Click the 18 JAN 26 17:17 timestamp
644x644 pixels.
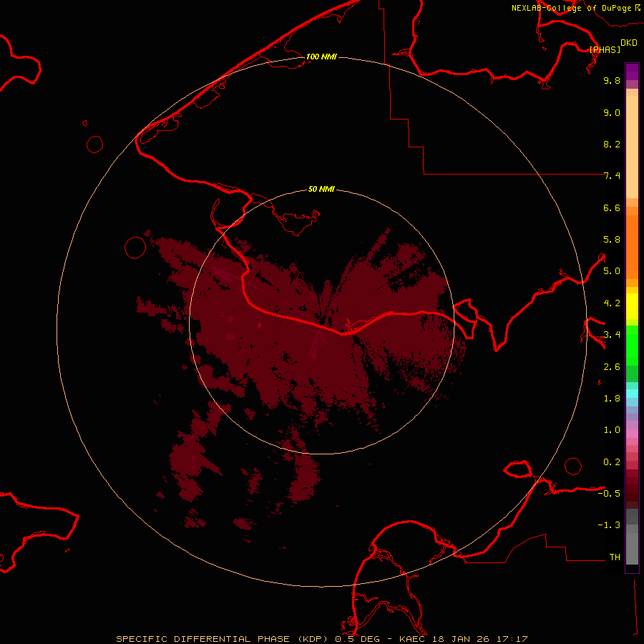[479, 639]
